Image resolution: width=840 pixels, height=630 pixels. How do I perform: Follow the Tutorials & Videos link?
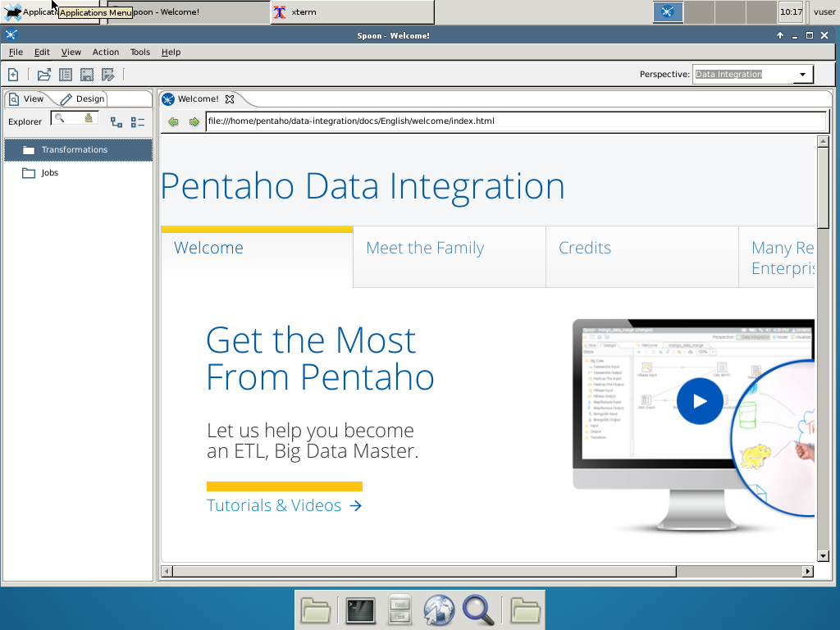click(x=285, y=505)
